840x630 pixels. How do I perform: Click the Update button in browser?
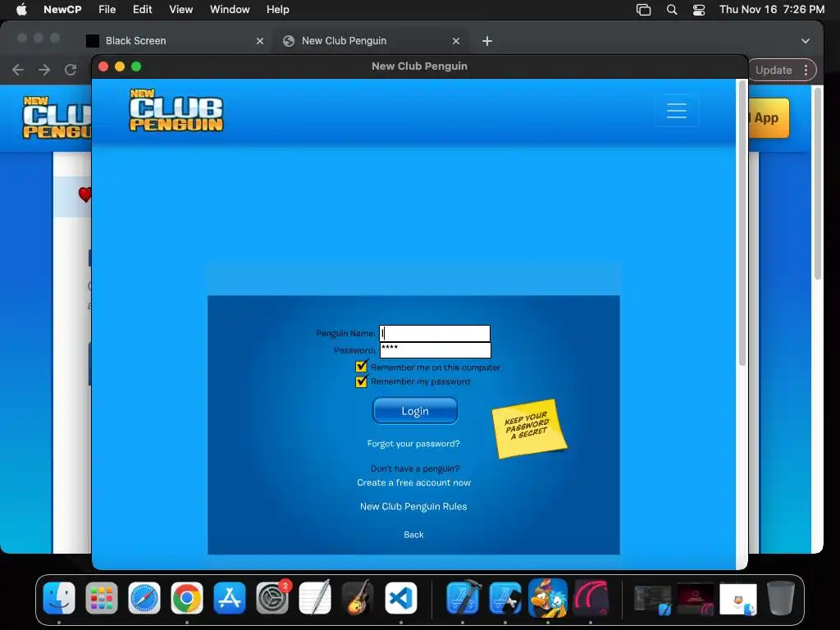click(774, 71)
